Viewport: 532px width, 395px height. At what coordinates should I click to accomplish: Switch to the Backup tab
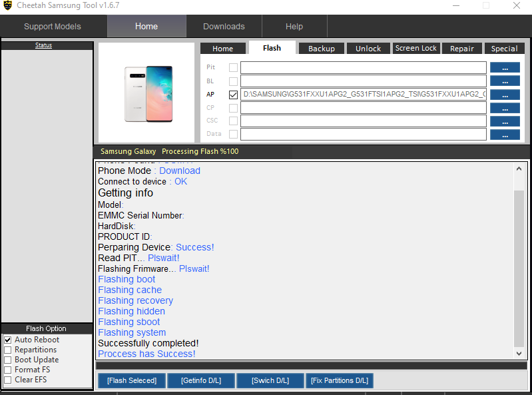[322, 49]
